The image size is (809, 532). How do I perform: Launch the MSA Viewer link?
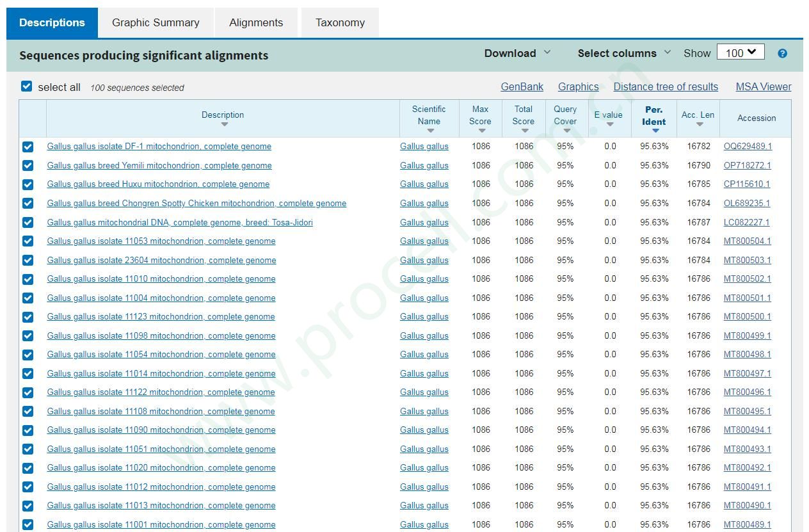tap(764, 86)
